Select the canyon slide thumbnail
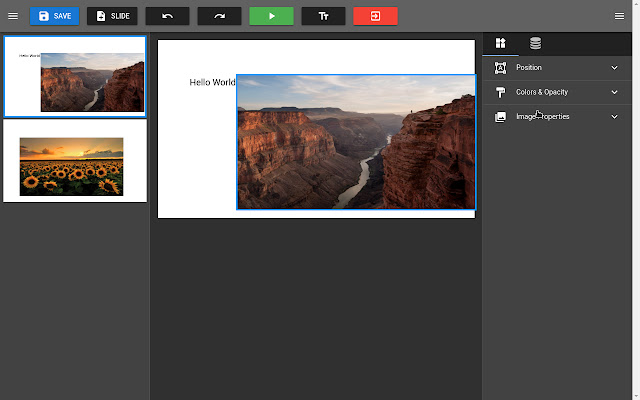Viewport: 640px width, 400px height. tap(75, 77)
